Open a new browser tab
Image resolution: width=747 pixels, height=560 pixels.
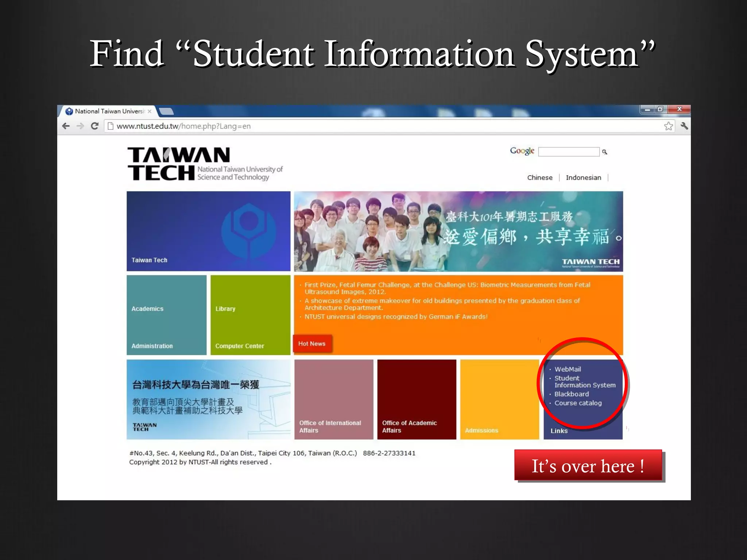pos(166,111)
